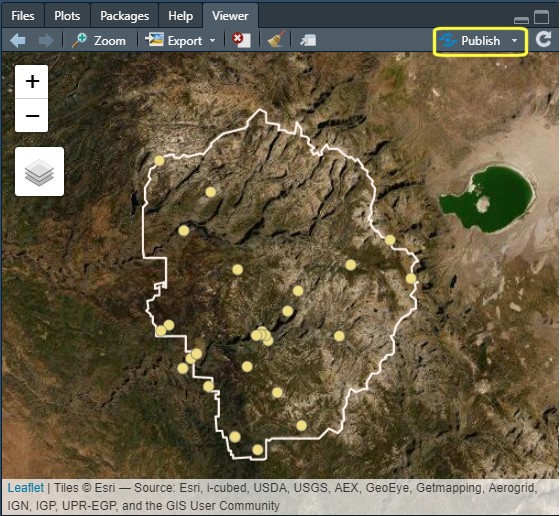The height and width of the screenshot is (516, 560).
Task: Open the Packages tab
Action: pos(124,16)
